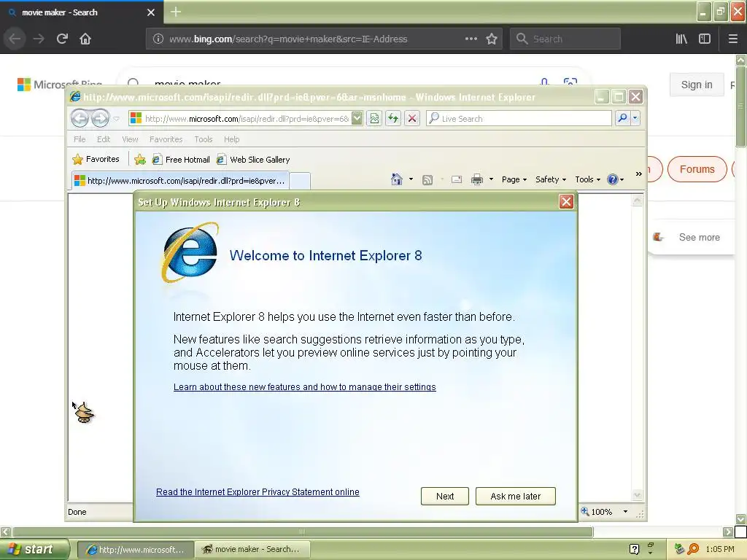747x560 pixels.
Task: Open a new Firefox tab with plus
Action: coord(175,12)
